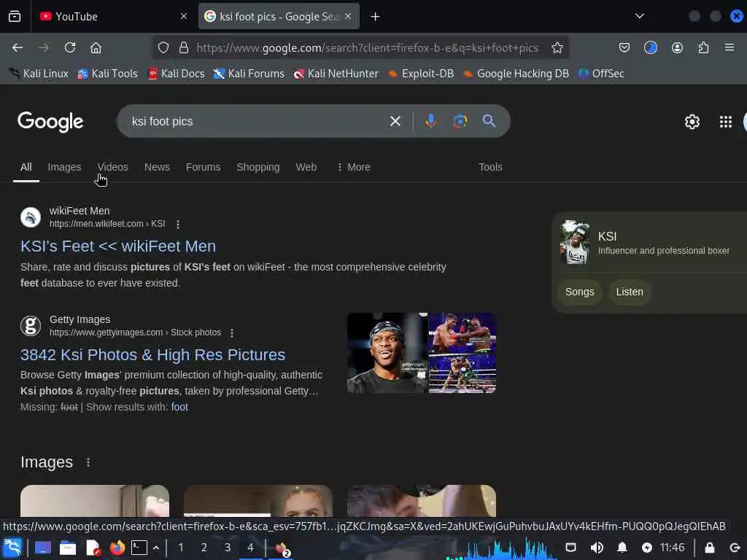Open the Exploit-DB bookmark
747x560 pixels.
click(421, 74)
